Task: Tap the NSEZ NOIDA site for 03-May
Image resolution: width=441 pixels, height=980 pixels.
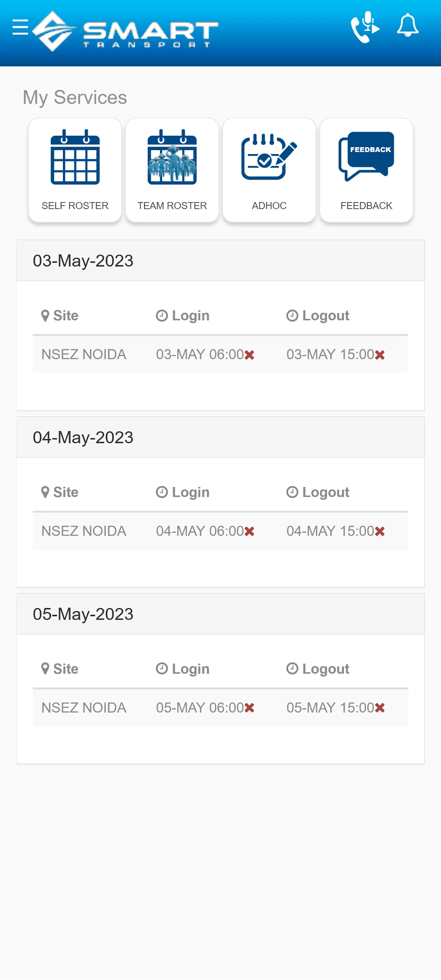Action: coord(84,355)
